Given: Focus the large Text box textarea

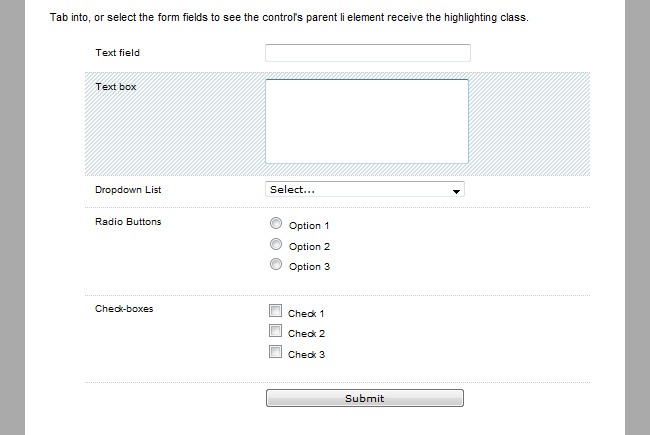Looking at the screenshot, I should point(367,120).
